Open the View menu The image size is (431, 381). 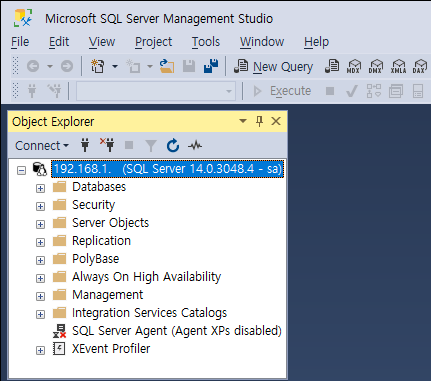click(102, 42)
